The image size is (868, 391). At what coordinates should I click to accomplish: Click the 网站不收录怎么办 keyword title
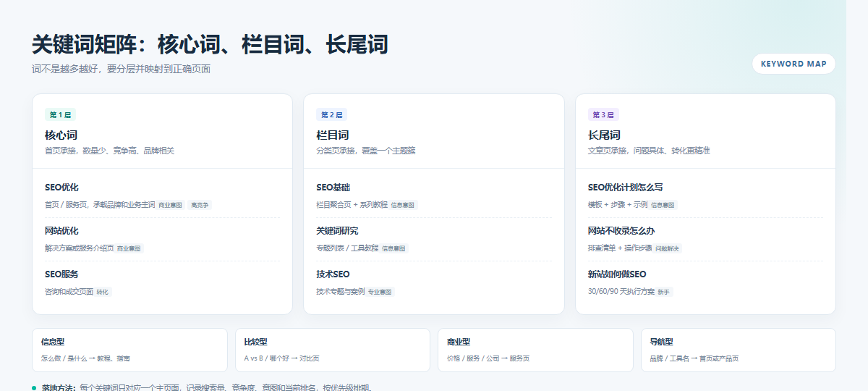tap(621, 231)
